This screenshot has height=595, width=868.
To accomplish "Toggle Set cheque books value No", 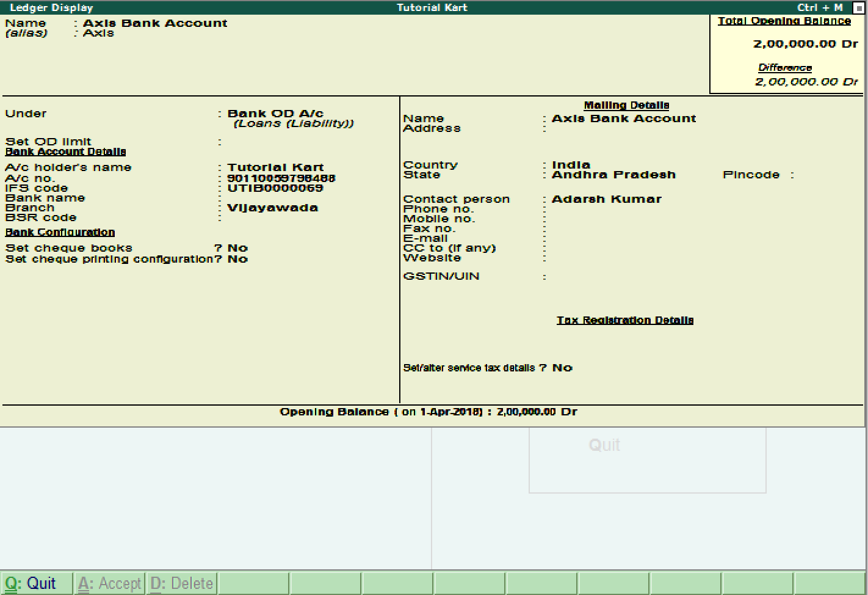I will (x=237, y=248).
